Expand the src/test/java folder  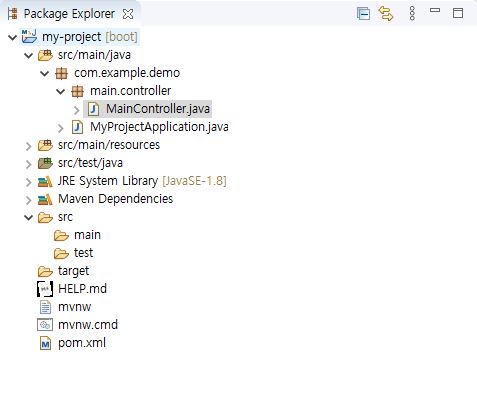29,164
